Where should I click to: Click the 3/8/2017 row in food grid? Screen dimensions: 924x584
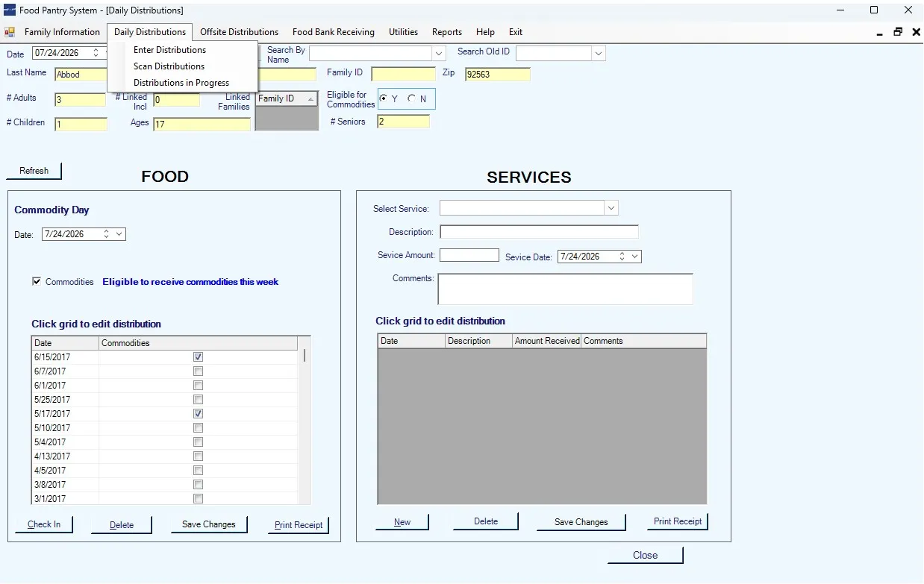pyautogui.click(x=166, y=485)
